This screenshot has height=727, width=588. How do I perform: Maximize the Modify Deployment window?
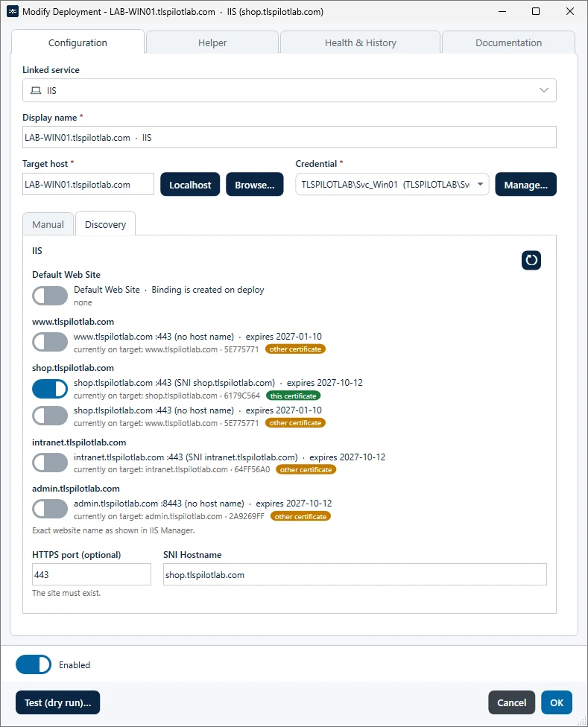(x=536, y=12)
